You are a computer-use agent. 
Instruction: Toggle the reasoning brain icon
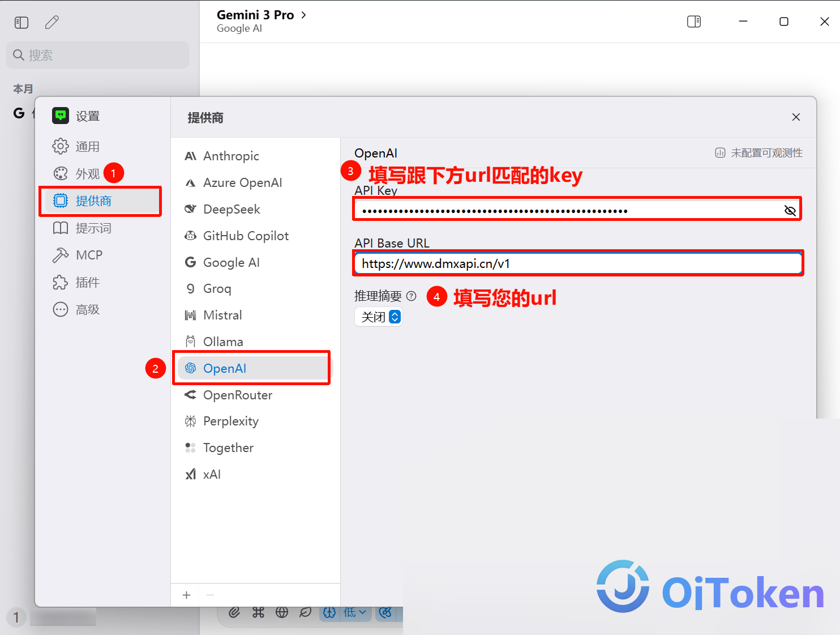pos(329,612)
